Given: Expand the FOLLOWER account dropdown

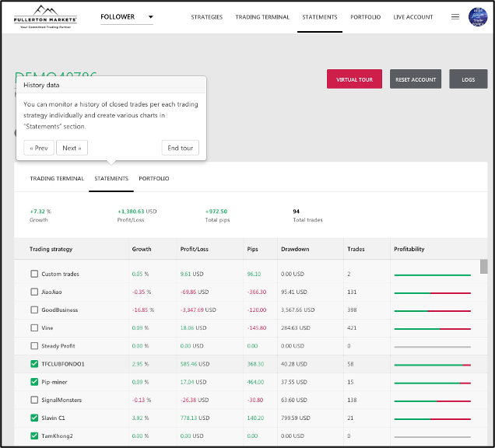Looking at the screenshot, I should (127, 17).
